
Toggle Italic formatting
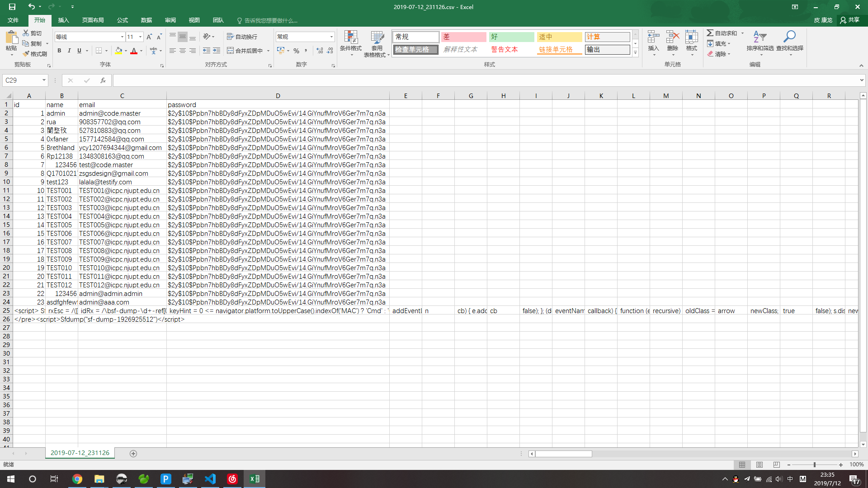point(69,51)
